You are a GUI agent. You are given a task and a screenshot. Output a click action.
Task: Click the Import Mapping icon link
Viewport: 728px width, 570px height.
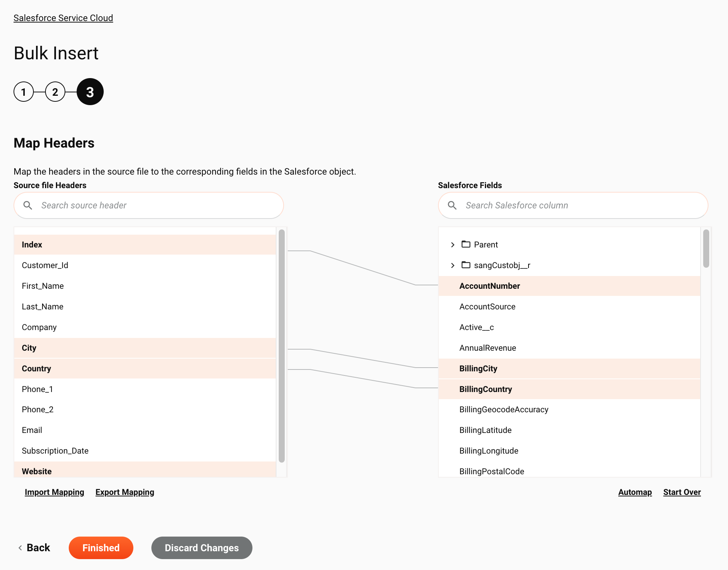tap(54, 492)
